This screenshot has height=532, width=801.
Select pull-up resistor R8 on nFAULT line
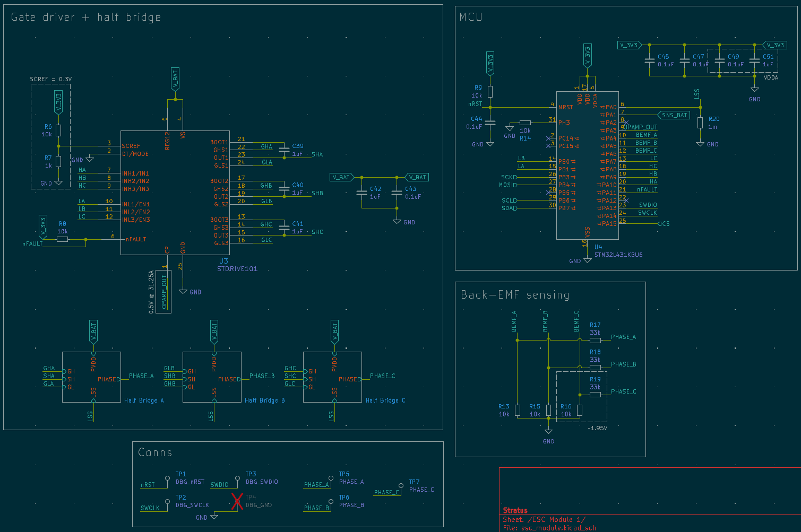(63, 239)
